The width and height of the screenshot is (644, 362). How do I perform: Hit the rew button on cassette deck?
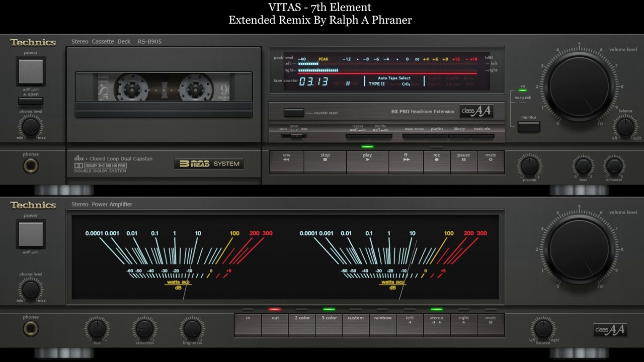[x=286, y=162]
